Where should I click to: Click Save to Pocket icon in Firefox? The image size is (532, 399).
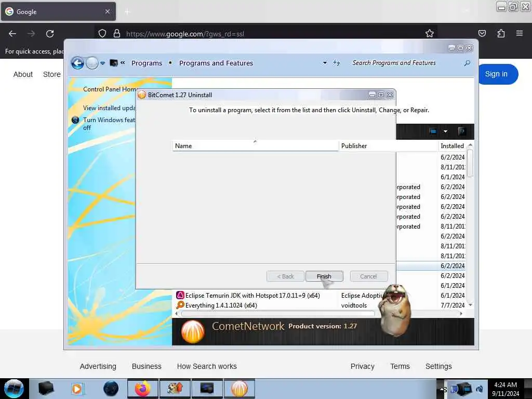point(482,33)
